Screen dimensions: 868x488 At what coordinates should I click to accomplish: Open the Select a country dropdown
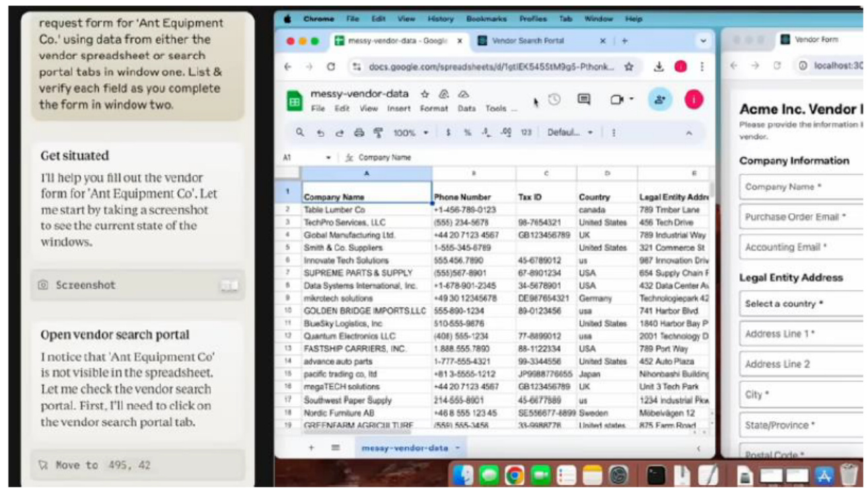coord(801,304)
